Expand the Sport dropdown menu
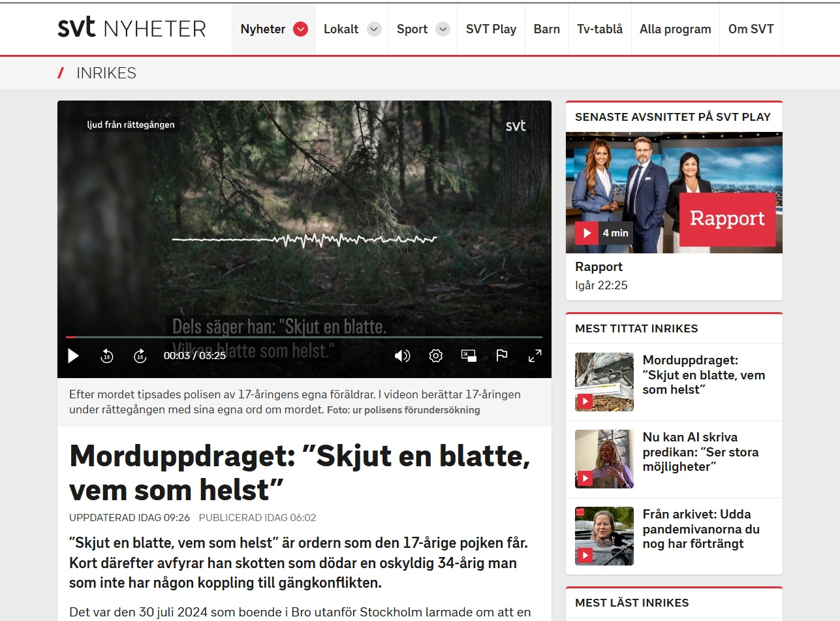 pos(443,29)
